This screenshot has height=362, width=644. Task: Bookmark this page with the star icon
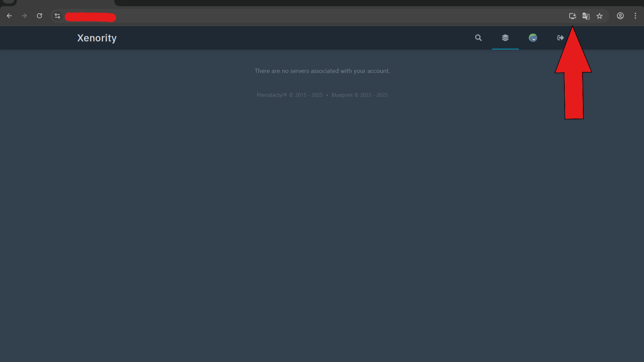tap(599, 16)
